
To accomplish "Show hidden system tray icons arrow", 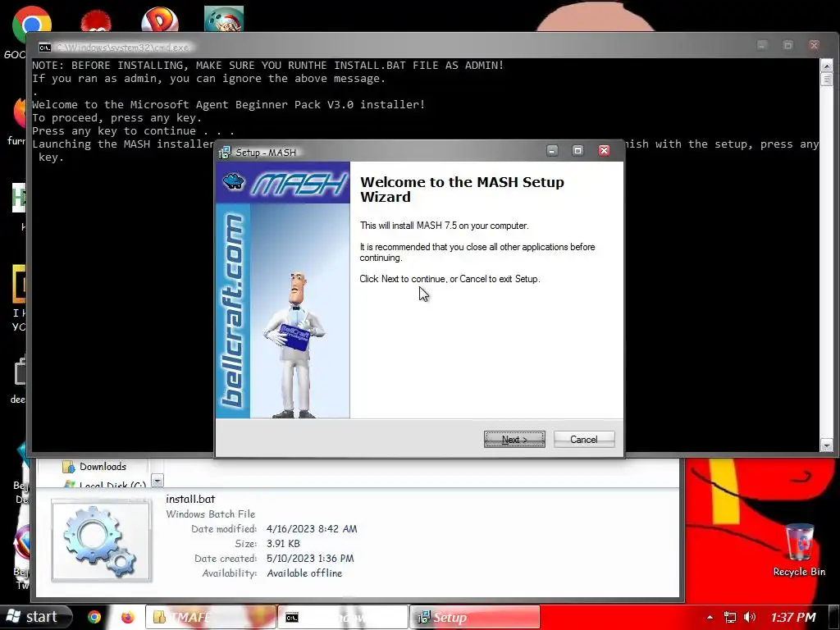I will coord(710,617).
